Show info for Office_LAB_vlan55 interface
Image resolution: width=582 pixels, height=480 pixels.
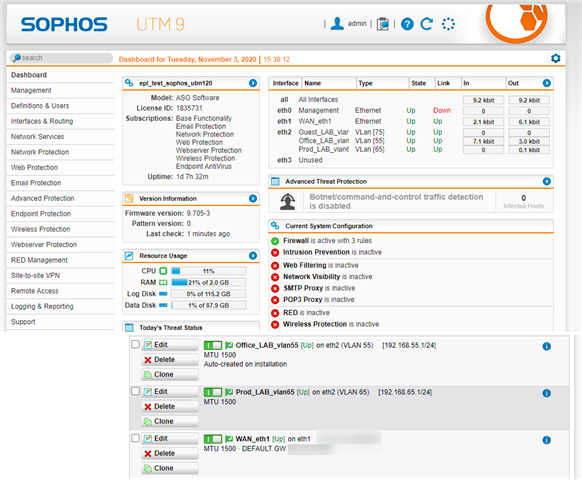pyautogui.click(x=546, y=346)
